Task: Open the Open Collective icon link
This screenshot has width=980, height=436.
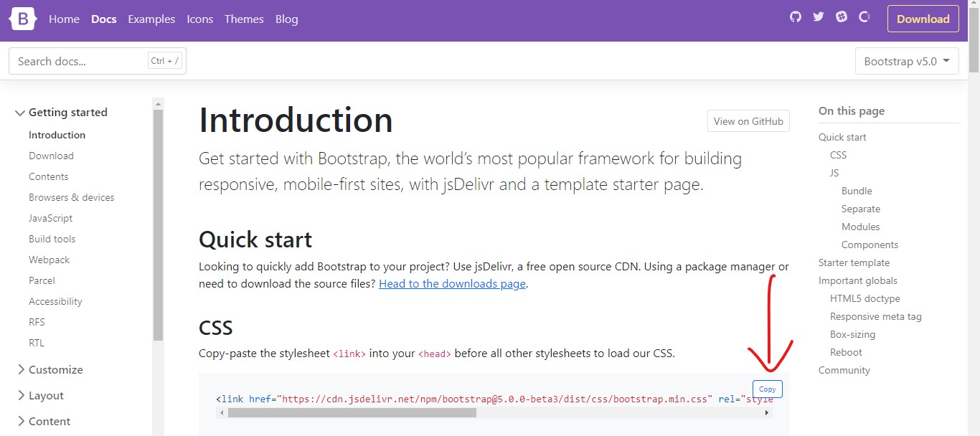Action: 864,16
